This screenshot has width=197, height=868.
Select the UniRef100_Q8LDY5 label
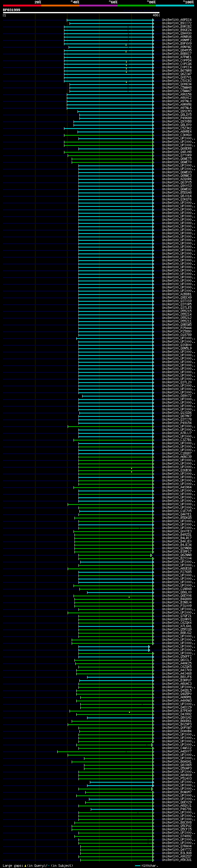click(x=177, y=115)
